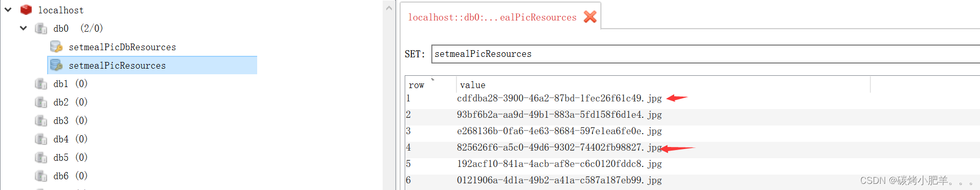This screenshot has width=980, height=190.
Task: Select db4 (0) database
Action: point(70,139)
